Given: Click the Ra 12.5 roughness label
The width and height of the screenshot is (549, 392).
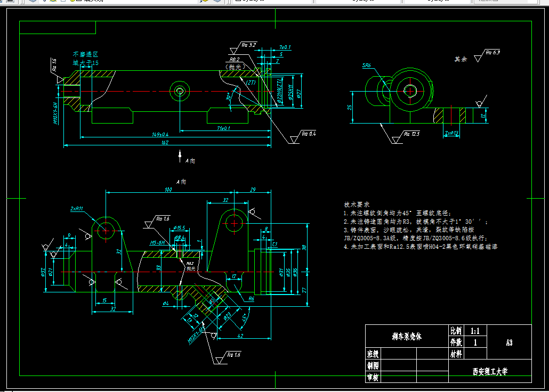Looking at the screenshot, I should coord(411,134).
